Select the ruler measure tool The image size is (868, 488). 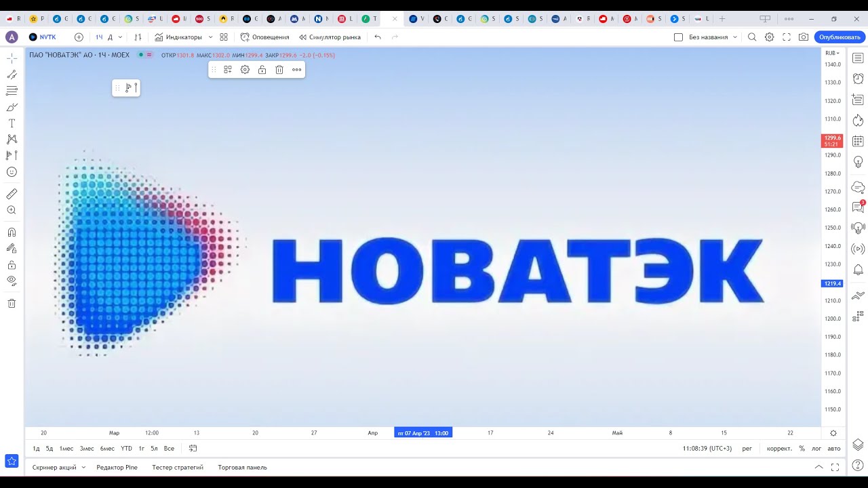pyautogui.click(x=12, y=194)
